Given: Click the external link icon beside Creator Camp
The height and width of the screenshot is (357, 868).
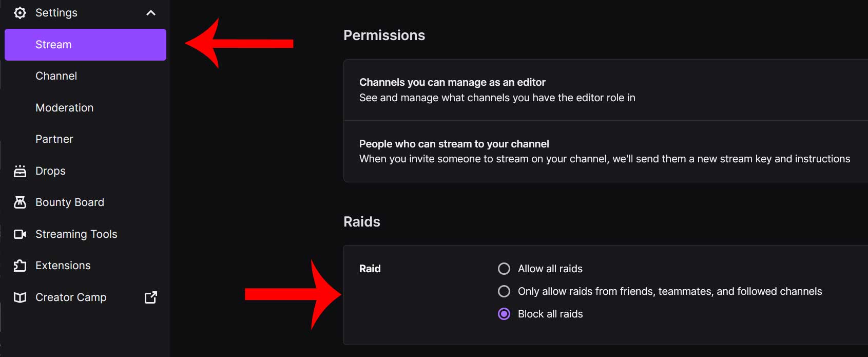Looking at the screenshot, I should pyautogui.click(x=150, y=297).
